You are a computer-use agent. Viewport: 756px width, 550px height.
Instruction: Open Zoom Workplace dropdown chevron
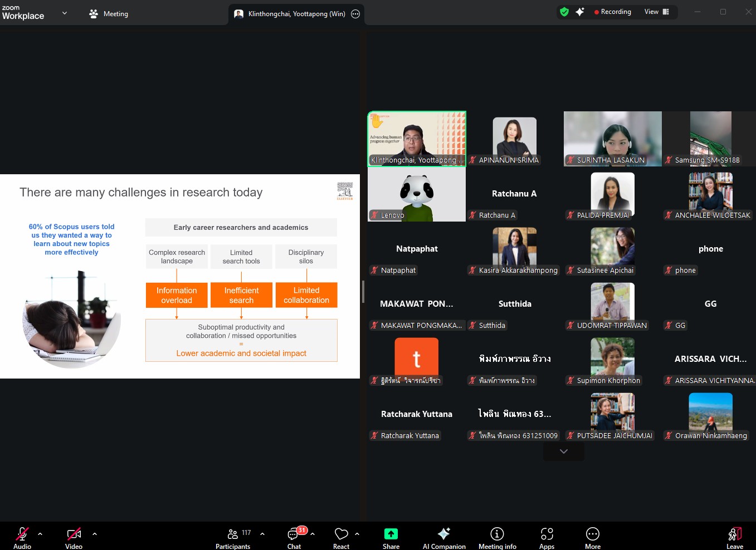coord(65,13)
